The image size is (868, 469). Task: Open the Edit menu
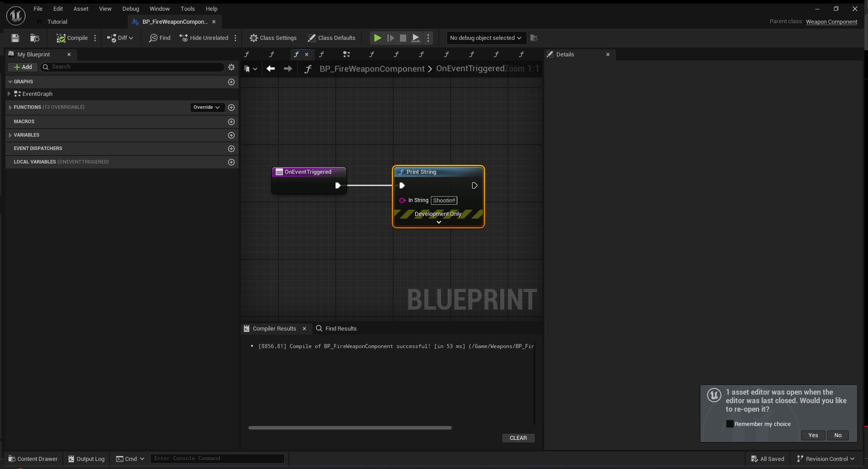point(58,9)
